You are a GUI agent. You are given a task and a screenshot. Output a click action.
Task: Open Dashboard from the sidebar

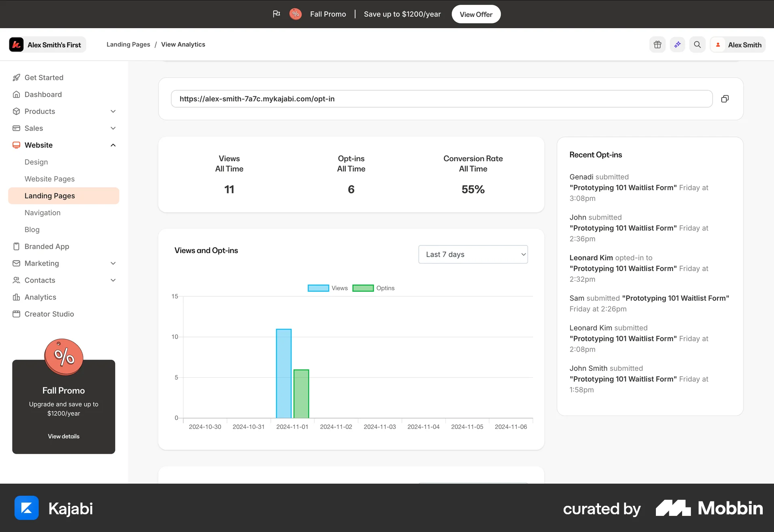pos(43,94)
